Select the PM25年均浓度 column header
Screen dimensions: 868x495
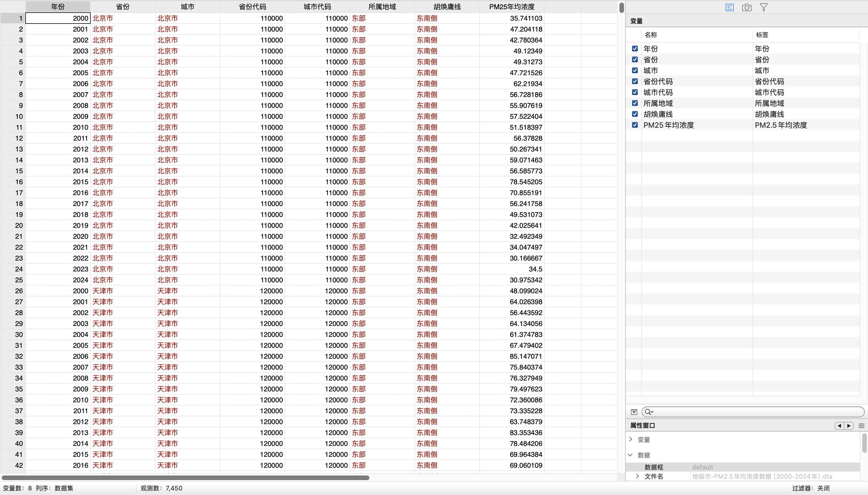click(x=512, y=7)
